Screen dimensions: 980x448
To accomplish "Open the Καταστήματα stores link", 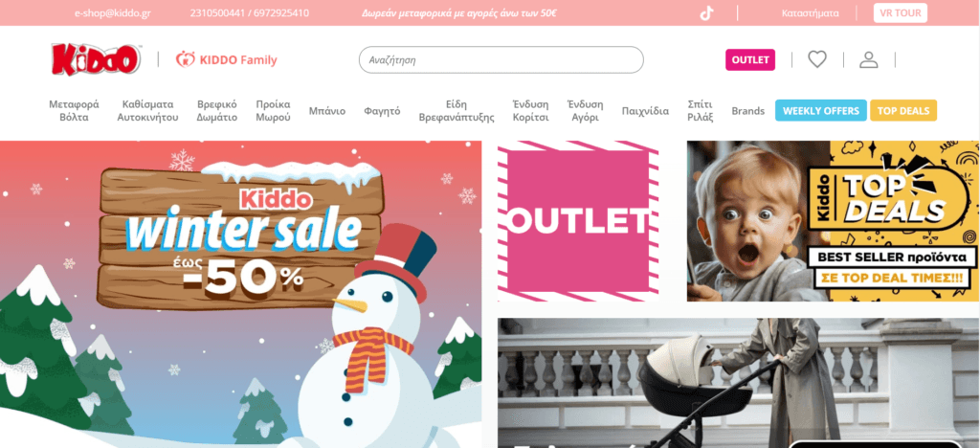I will tap(810, 13).
